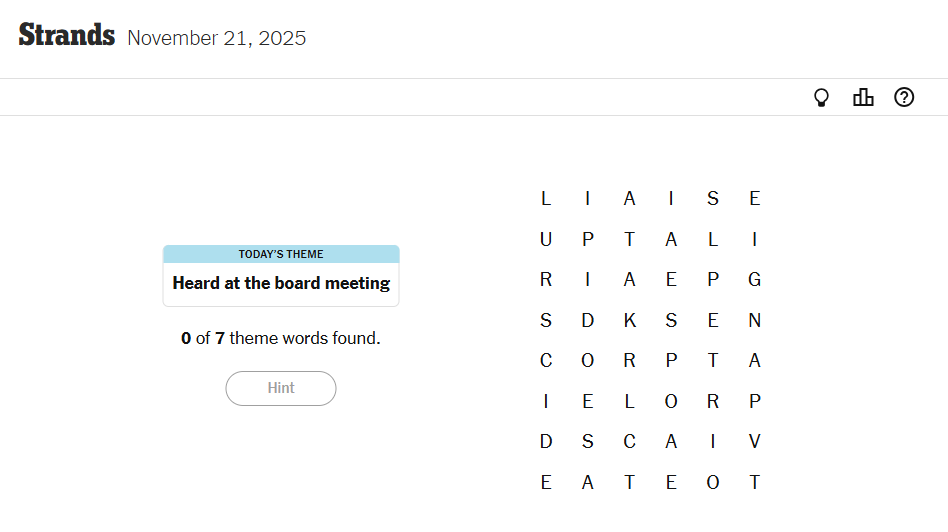This screenshot has width=948, height=532.
Task: Select the T in the grid's bottom-right corner
Action: (755, 483)
